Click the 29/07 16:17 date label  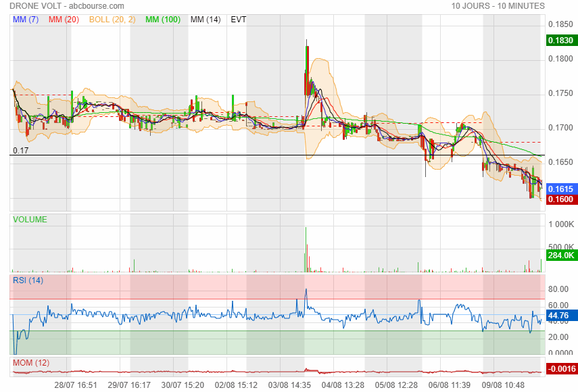129,385
